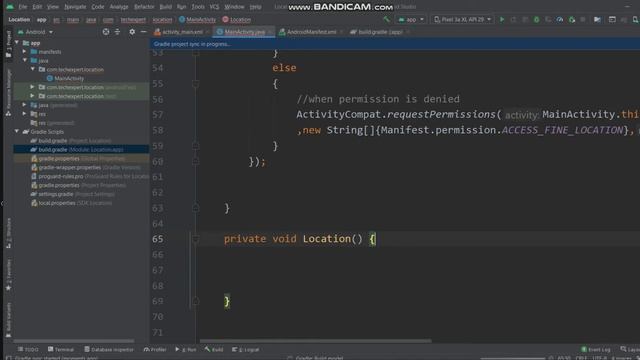The height and width of the screenshot is (360, 640).
Task: Click the techexpert breadcrumb segment
Action: click(x=133, y=20)
